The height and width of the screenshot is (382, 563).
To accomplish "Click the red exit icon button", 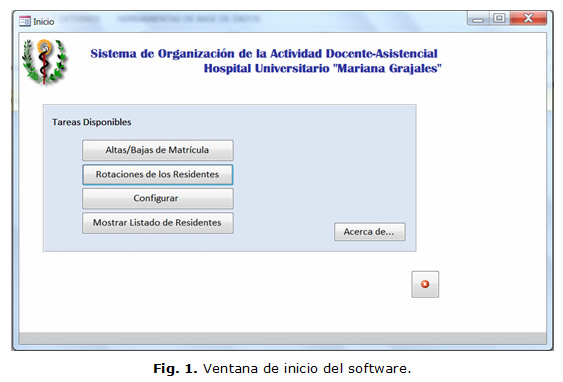I will tap(425, 284).
